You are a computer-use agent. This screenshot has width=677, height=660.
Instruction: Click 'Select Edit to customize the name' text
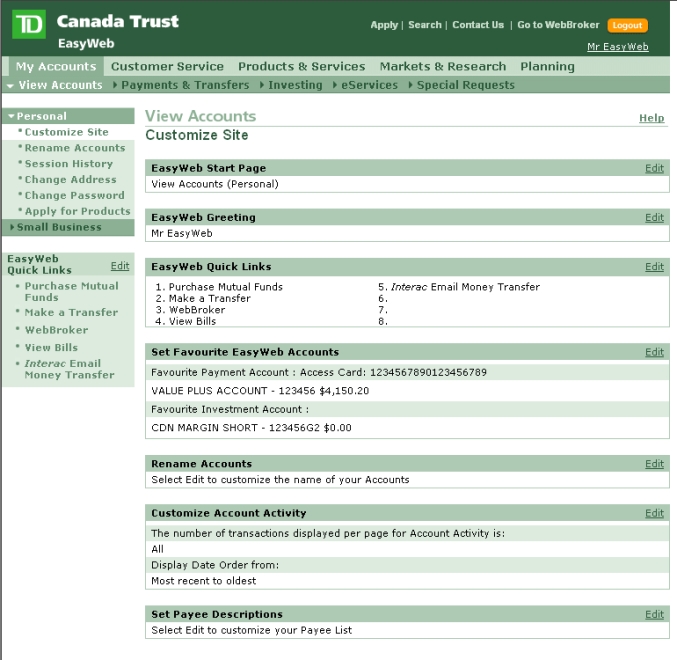click(x=280, y=480)
